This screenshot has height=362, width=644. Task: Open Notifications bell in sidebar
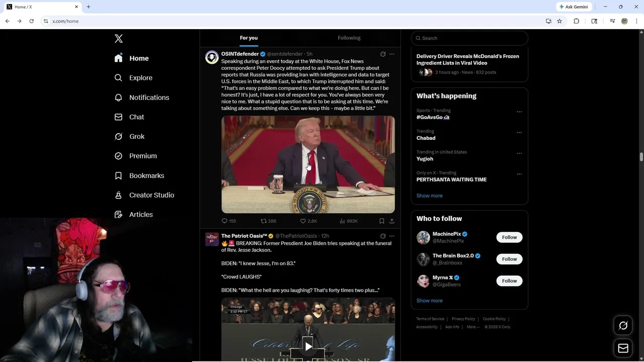pyautogui.click(x=118, y=98)
